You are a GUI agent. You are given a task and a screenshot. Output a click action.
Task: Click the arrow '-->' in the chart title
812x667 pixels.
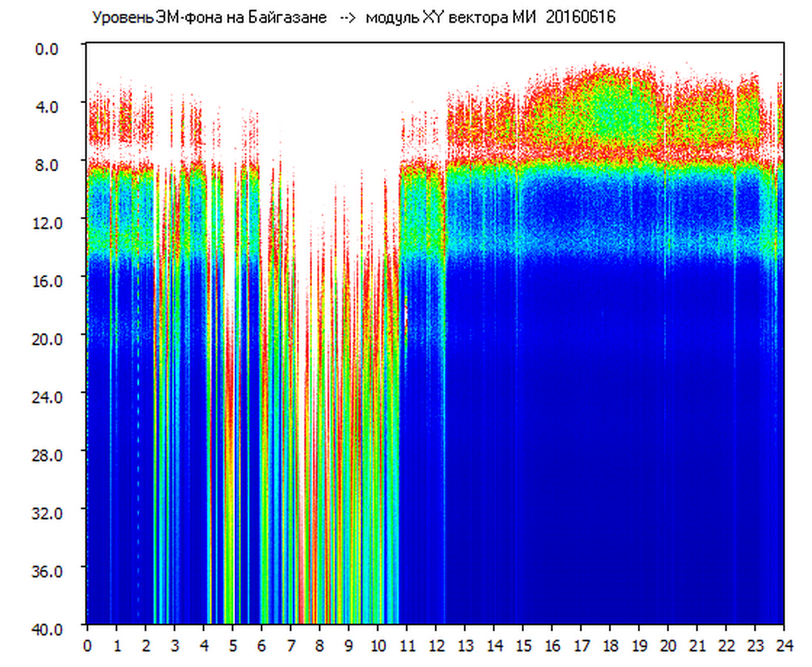347,19
